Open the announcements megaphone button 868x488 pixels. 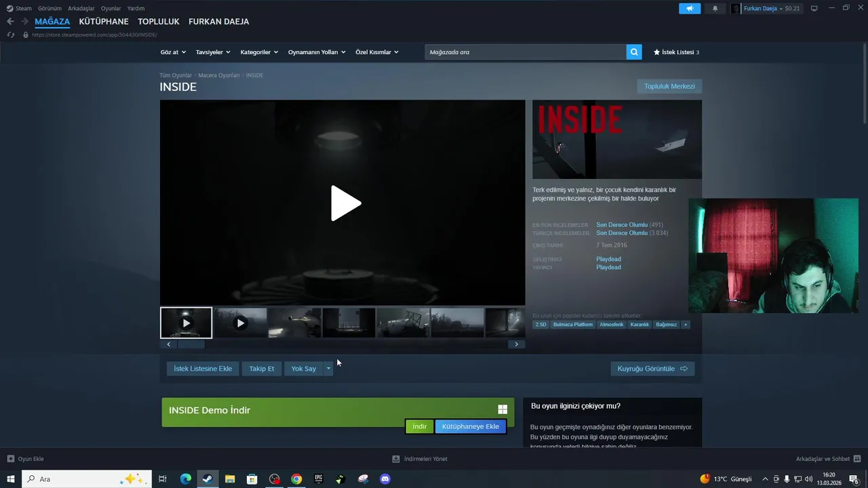pyautogui.click(x=690, y=8)
